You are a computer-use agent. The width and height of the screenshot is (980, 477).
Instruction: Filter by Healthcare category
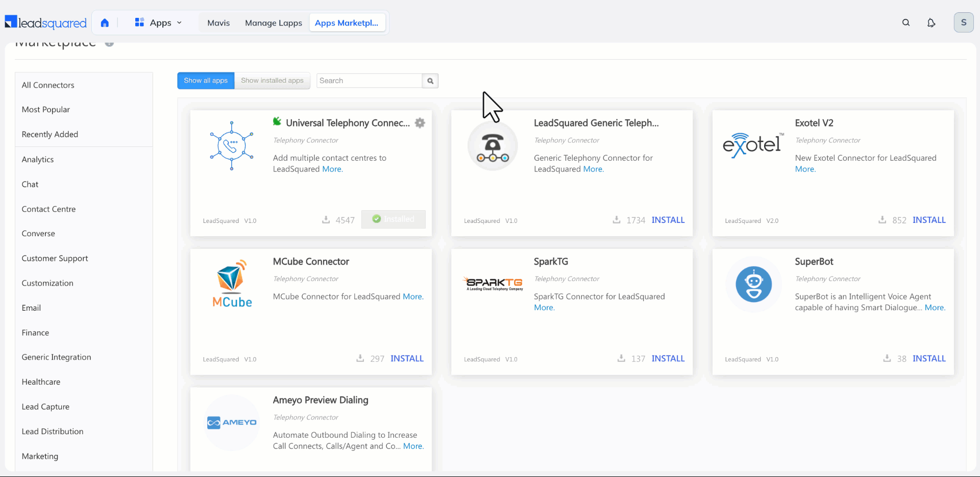[x=41, y=382]
